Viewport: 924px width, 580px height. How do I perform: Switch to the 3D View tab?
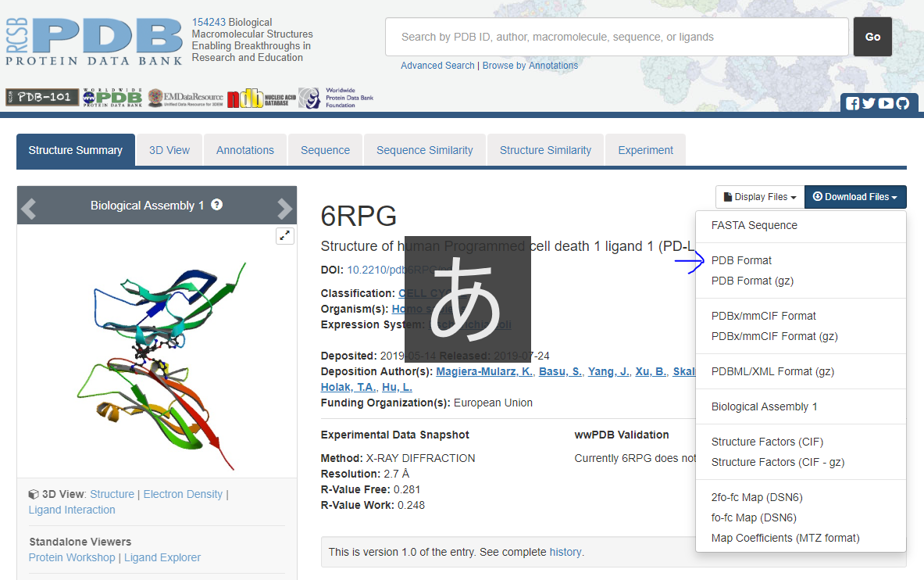point(169,150)
